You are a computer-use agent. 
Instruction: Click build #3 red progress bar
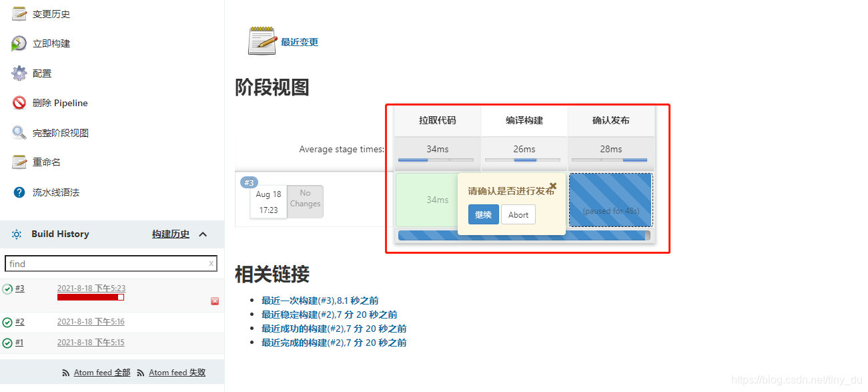point(91,297)
